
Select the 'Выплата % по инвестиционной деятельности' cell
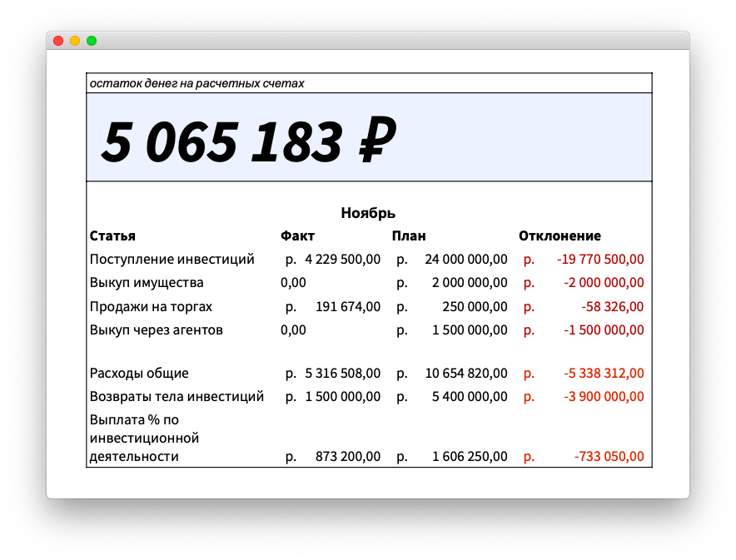point(145,438)
